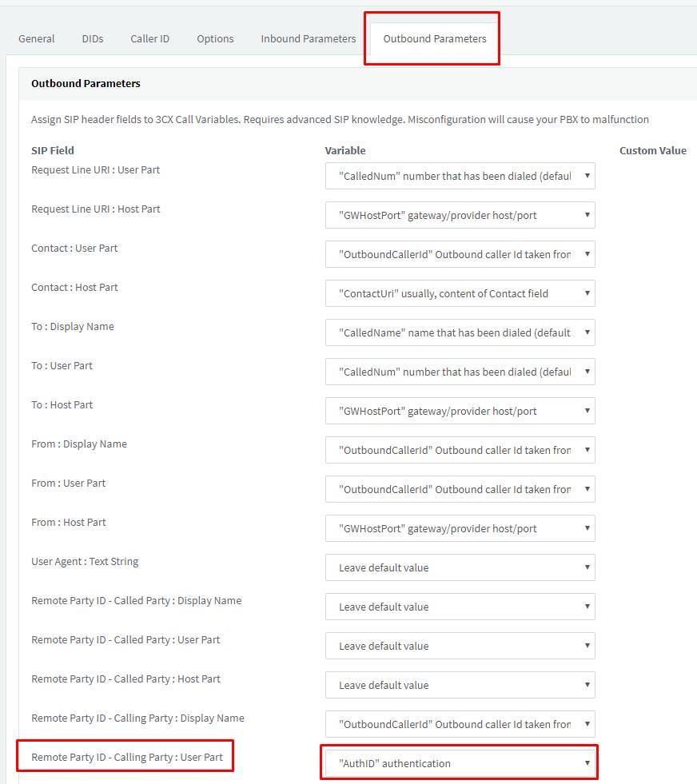The height and width of the screenshot is (784, 697).
Task: Click the Outbound Parameters tab
Action: [x=434, y=38]
